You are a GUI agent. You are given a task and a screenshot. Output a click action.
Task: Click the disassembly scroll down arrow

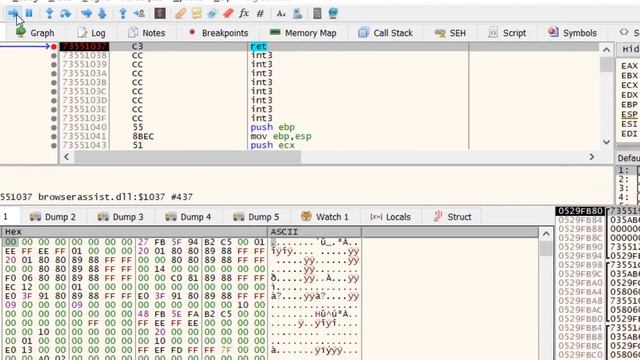pyautogui.click(x=606, y=142)
